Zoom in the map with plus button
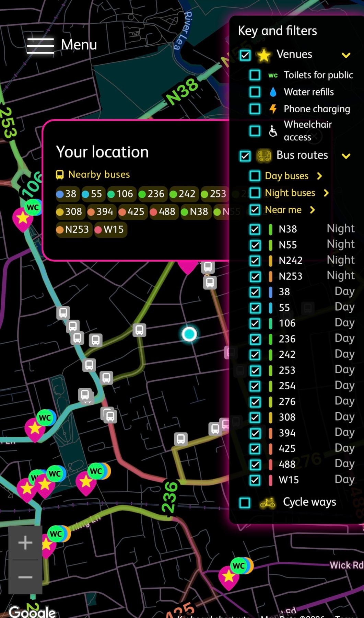Screen dimensions: 364x618 pyautogui.click(x=25, y=543)
